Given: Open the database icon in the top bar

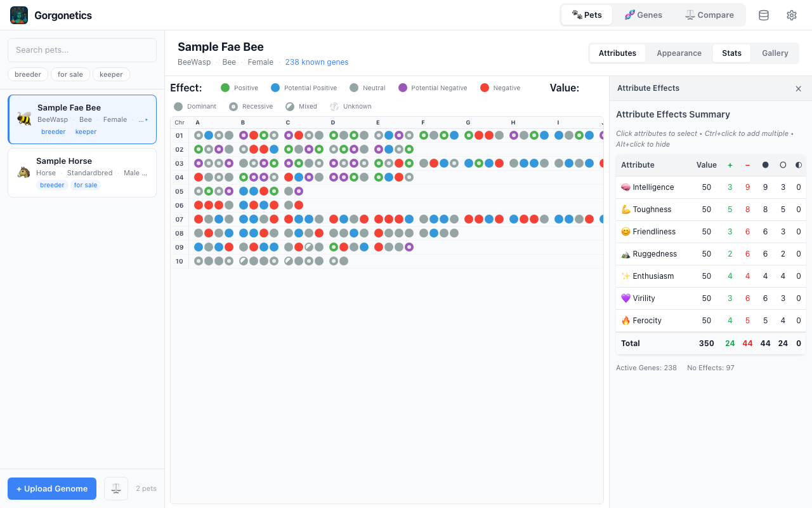Looking at the screenshot, I should 763,15.
